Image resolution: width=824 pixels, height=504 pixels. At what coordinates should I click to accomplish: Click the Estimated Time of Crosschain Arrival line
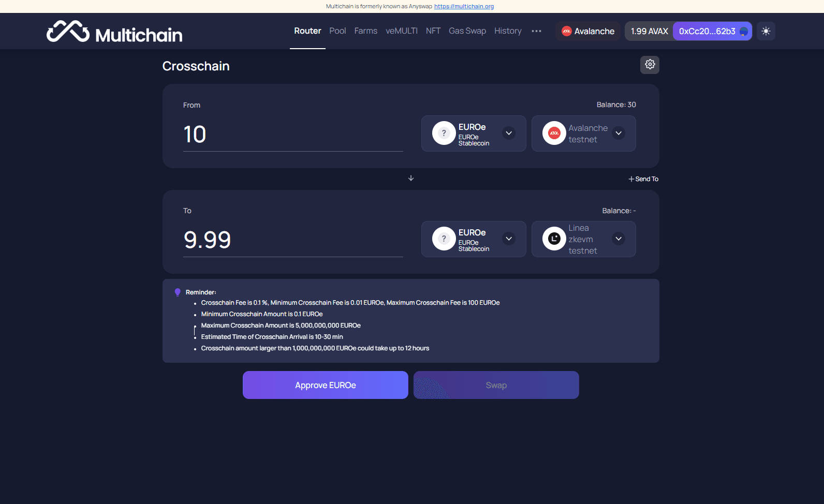coord(272,337)
